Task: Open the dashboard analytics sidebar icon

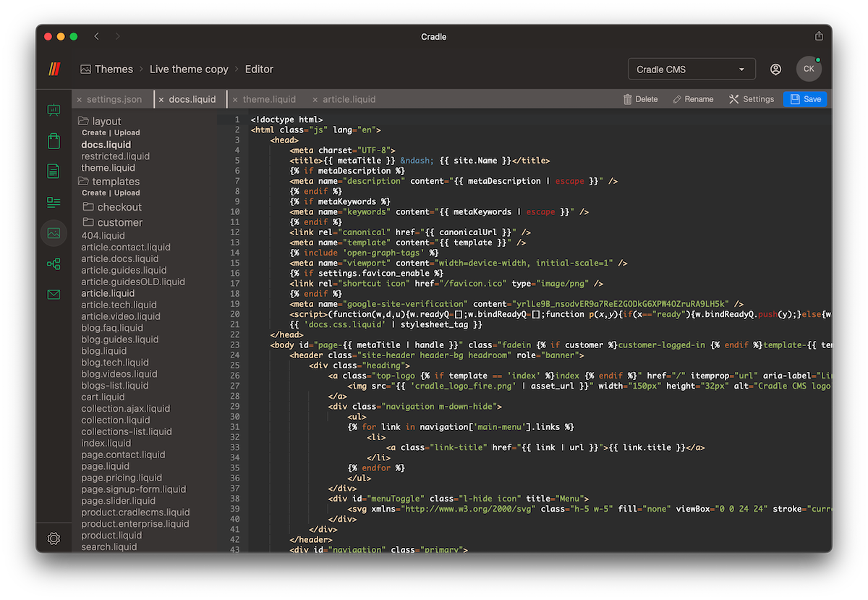Action: [x=54, y=110]
